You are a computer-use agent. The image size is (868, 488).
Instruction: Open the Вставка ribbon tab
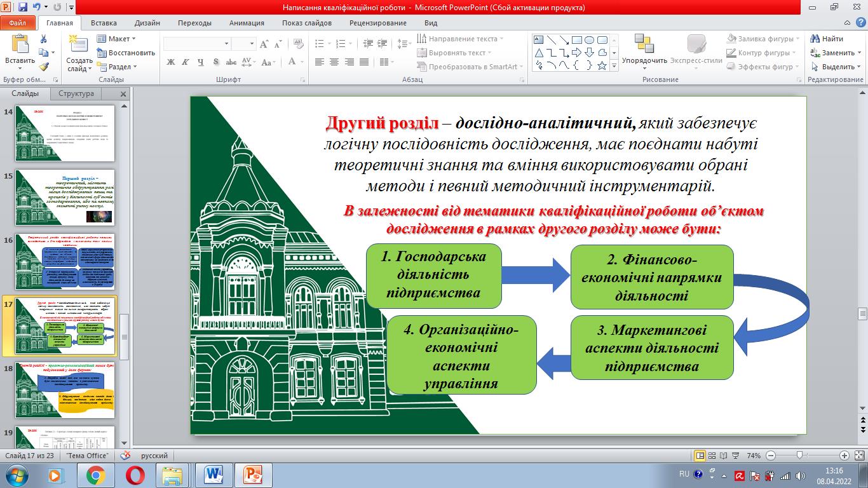point(104,23)
